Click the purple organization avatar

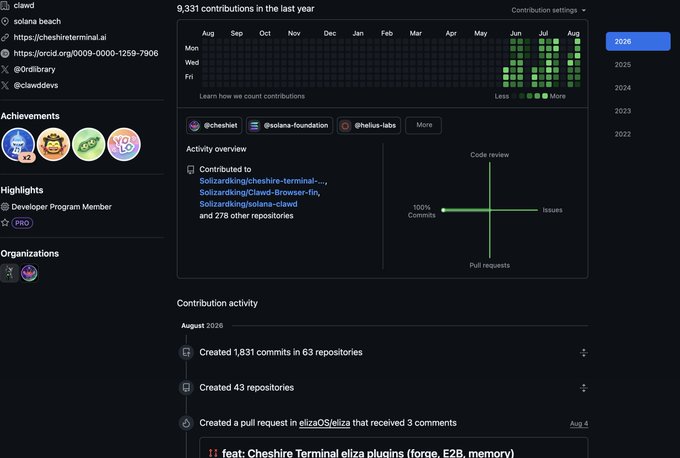click(x=29, y=273)
